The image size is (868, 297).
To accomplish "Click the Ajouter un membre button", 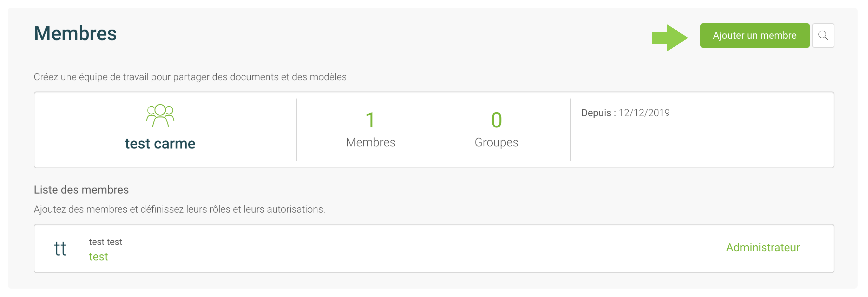I will [x=754, y=35].
